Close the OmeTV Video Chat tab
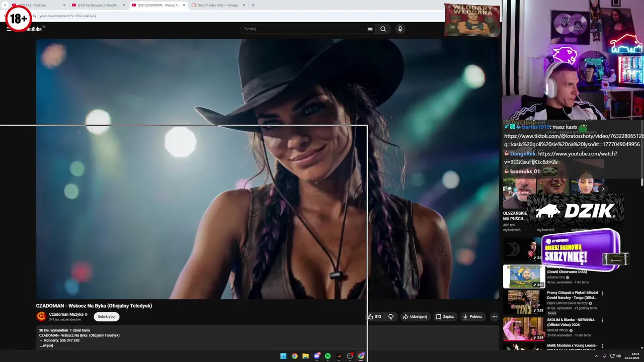The width and height of the screenshot is (644, 362). tap(244, 5)
